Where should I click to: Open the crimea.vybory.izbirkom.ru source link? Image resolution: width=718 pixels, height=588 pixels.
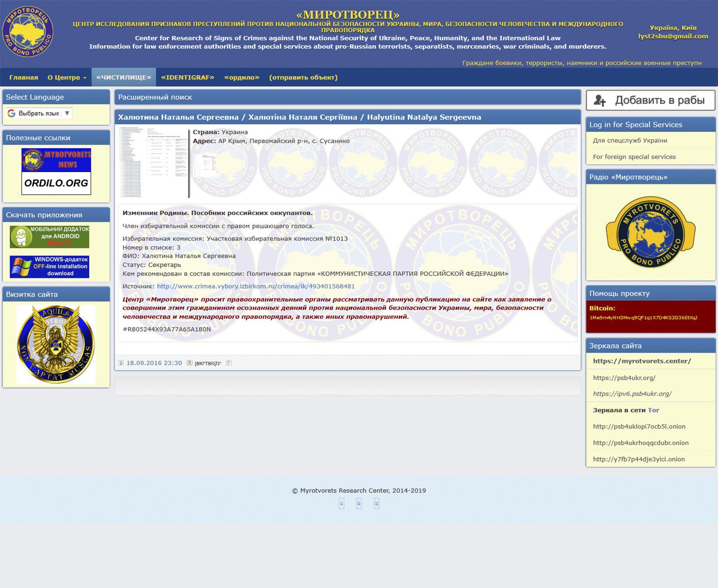click(x=256, y=286)
